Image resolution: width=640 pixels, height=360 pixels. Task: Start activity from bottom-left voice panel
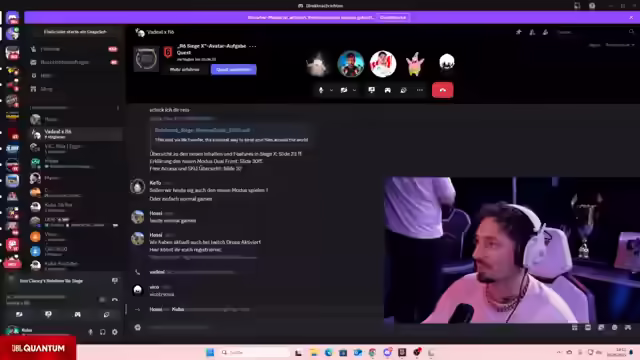(77, 314)
